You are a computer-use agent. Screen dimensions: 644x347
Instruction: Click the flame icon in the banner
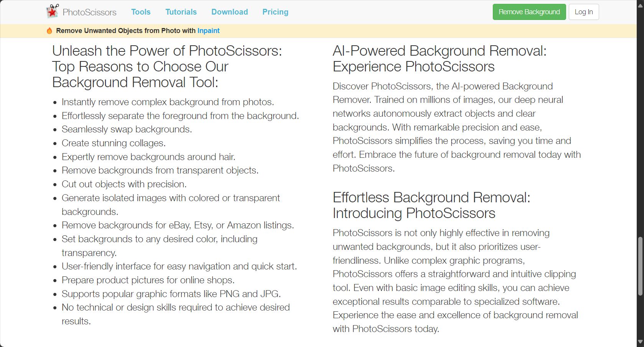[50, 31]
